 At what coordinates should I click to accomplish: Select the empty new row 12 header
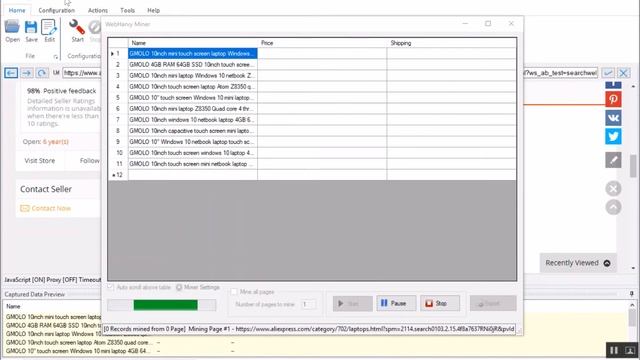(x=118, y=175)
